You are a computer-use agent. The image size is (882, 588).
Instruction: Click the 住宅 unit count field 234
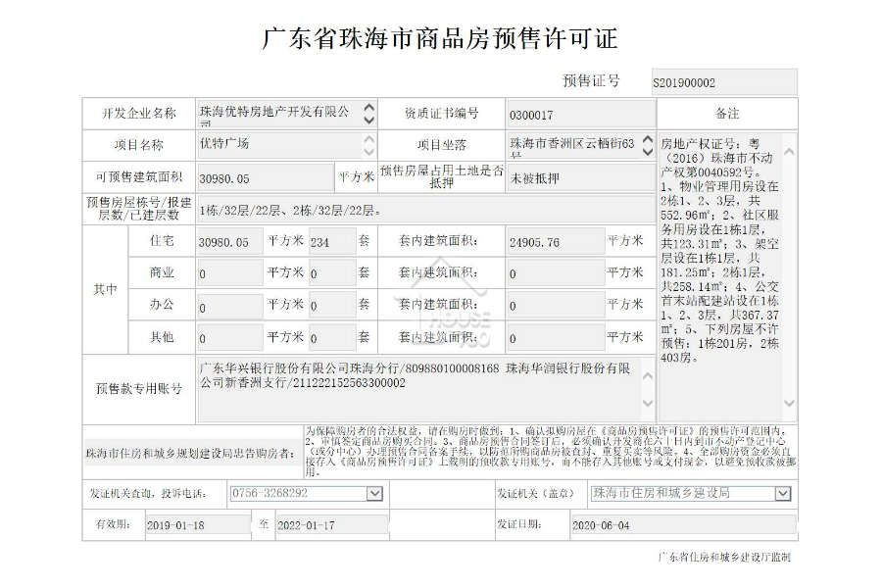[x=332, y=241]
